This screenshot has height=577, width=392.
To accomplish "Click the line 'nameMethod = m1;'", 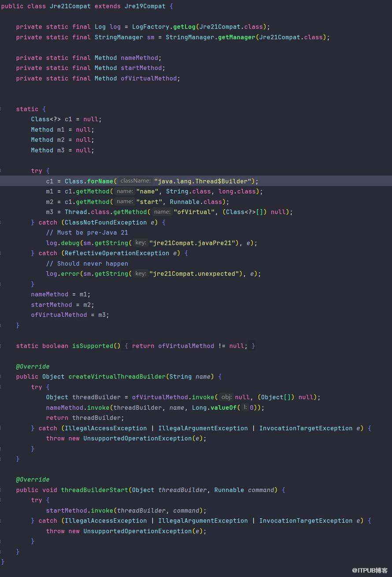I will click(x=61, y=294).
